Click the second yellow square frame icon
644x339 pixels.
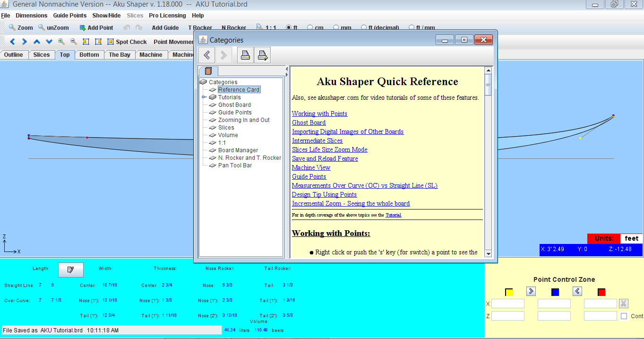(x=98, y=42)
